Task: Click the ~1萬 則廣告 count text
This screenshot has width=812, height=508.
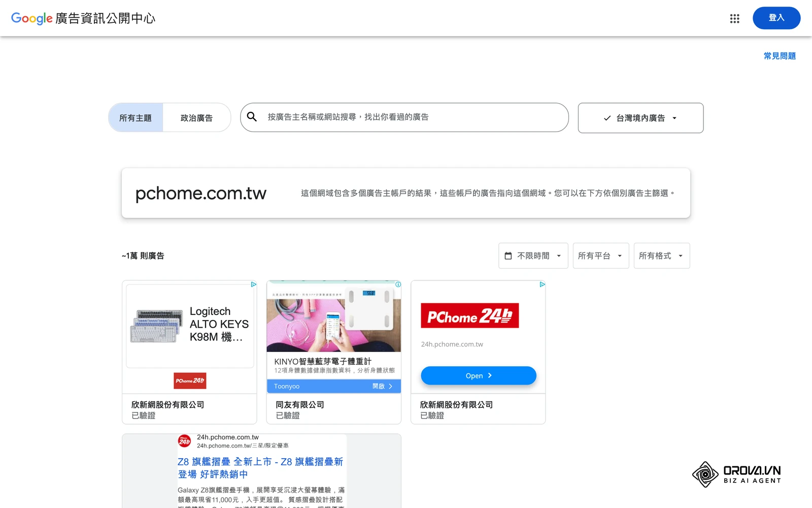Action: click(x=143, y=256)
